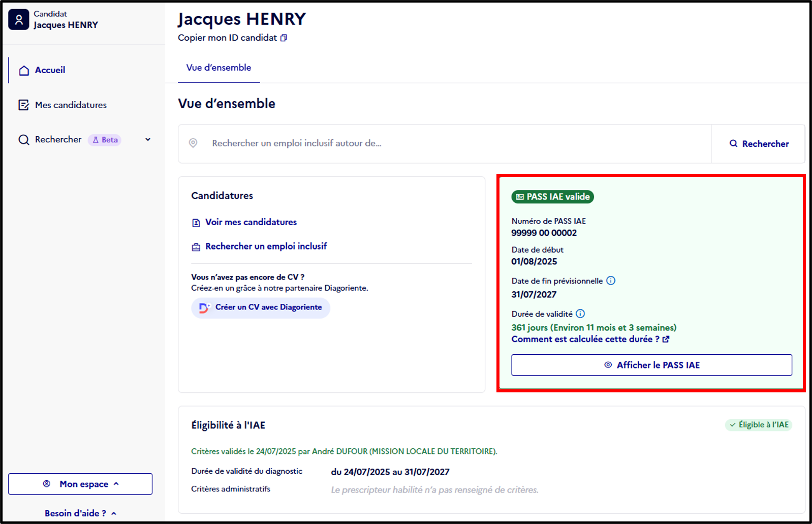Open Accueil in the sidebar
812x524 pixels.
(x=50, y=70)
